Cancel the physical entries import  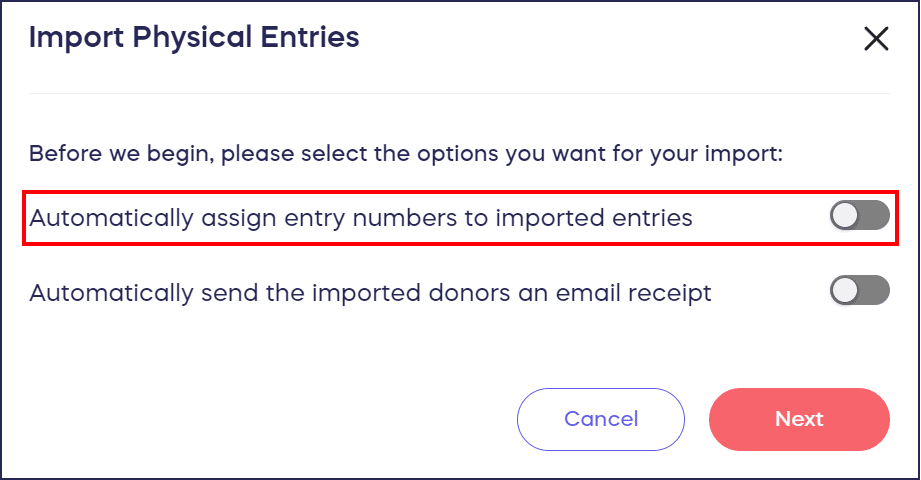[x=601, y=419]
